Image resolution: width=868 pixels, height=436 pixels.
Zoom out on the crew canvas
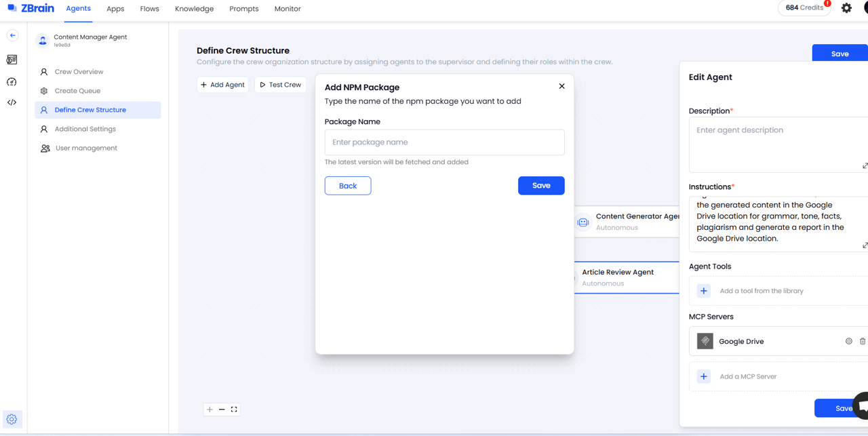point(222,410)
